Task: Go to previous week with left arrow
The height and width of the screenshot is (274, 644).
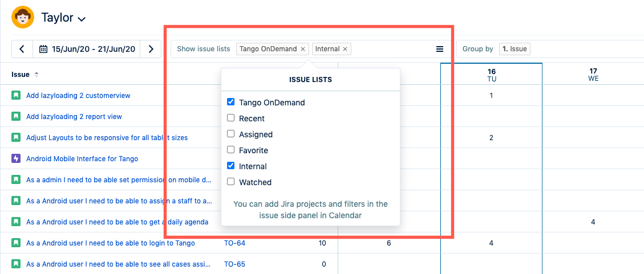Action: [x=22, y=49]
